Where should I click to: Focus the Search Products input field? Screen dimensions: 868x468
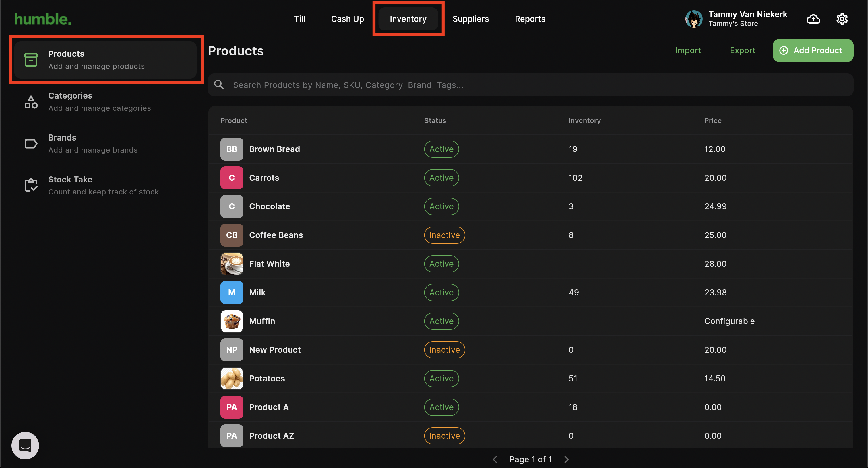coord(530,85)
